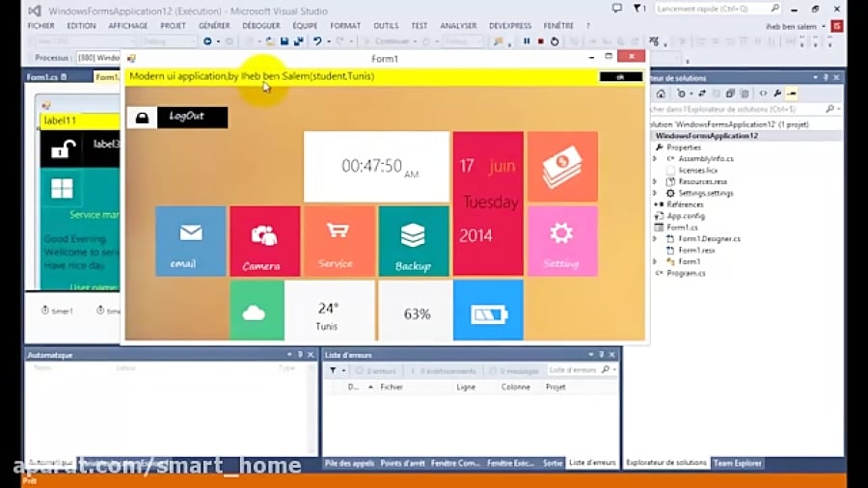Click Home icon in Solution Explorer toolbar
The height and width of the screenshot is (488, 868).
(x=661, y=94)
